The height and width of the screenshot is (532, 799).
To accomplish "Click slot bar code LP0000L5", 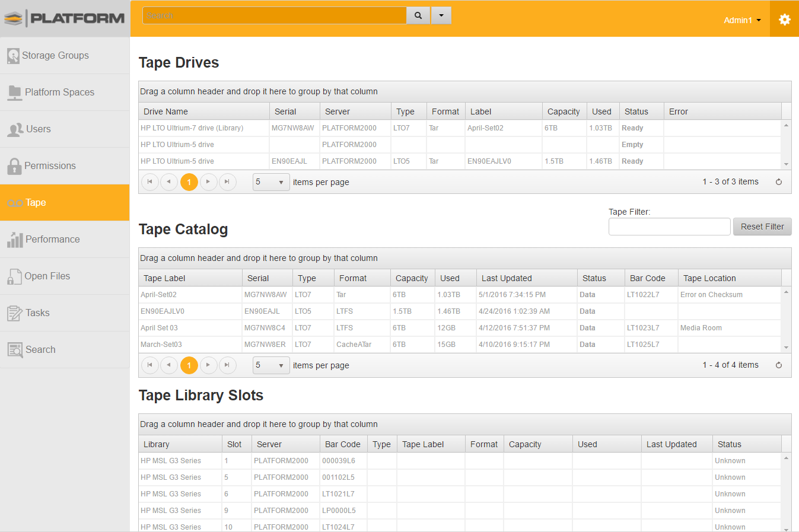I will click(339, 511).
